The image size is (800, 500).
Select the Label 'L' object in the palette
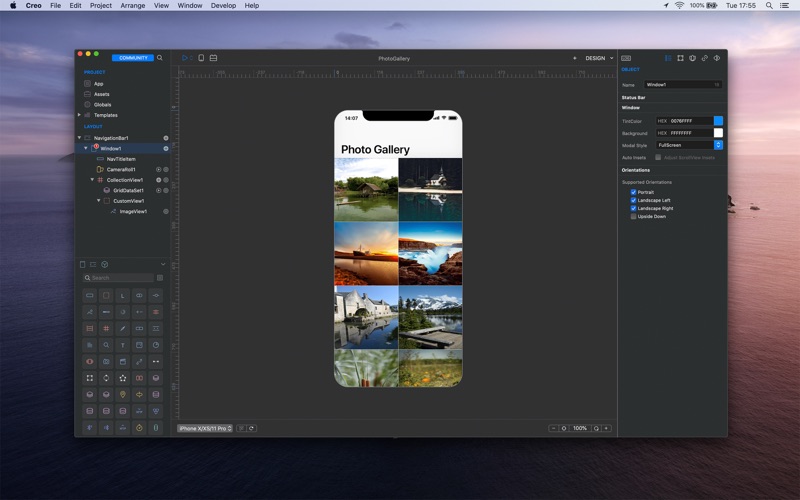(x=123, y=296)
